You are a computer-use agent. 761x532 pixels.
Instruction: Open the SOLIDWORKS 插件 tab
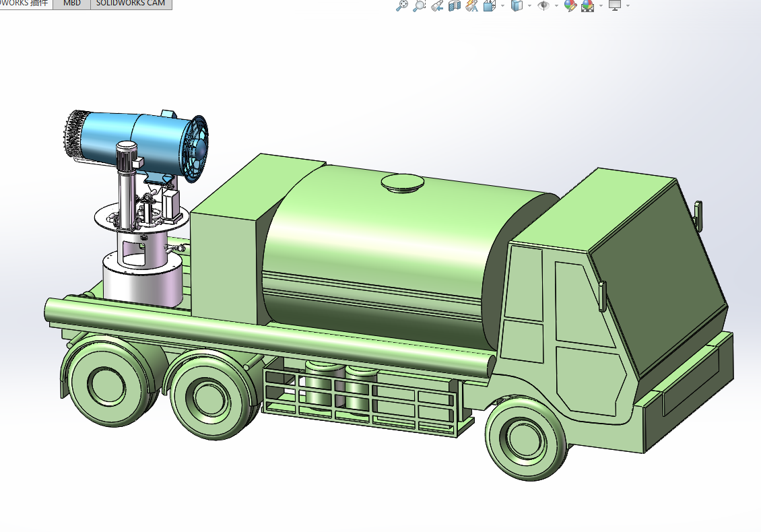tap(25, 3)
